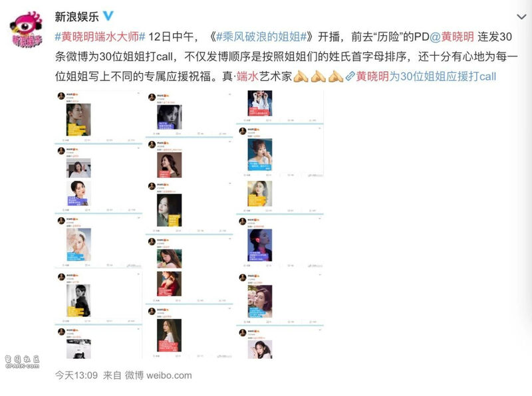Click the 端水 highlighted keyword
The width and height of the screenshot is (532, 396).
pyautogui.click(x=247, y=76)
